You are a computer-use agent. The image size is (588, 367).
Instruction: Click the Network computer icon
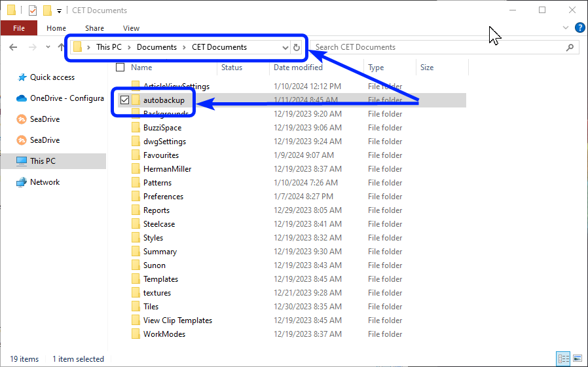tap(22, 182)
